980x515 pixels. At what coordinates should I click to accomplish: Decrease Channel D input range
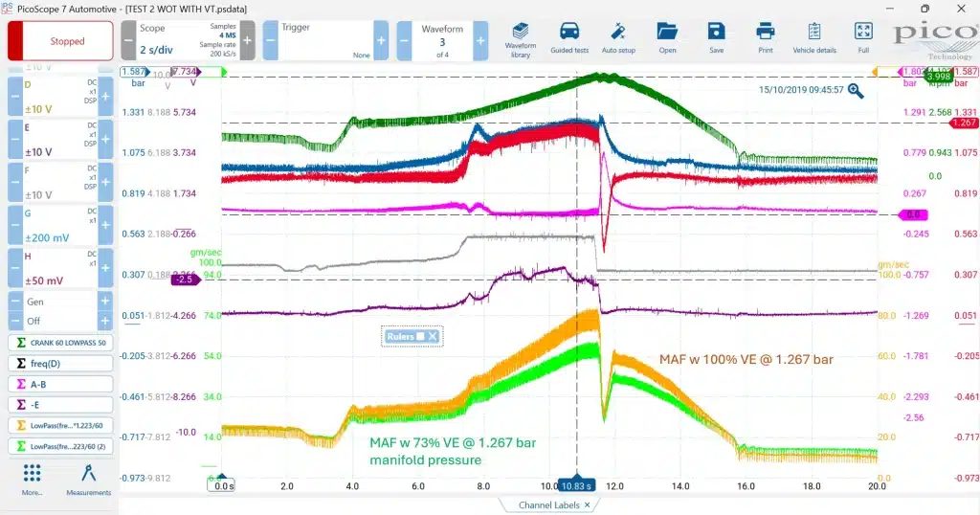pyautogui.click(x=15, y=97)
